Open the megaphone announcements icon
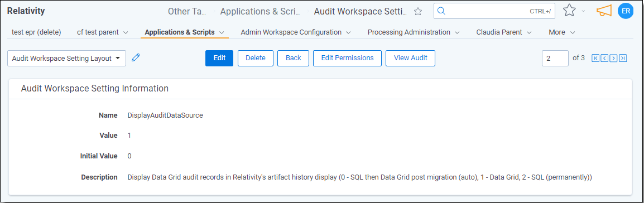The image size is (644, 203). [604, 11]
